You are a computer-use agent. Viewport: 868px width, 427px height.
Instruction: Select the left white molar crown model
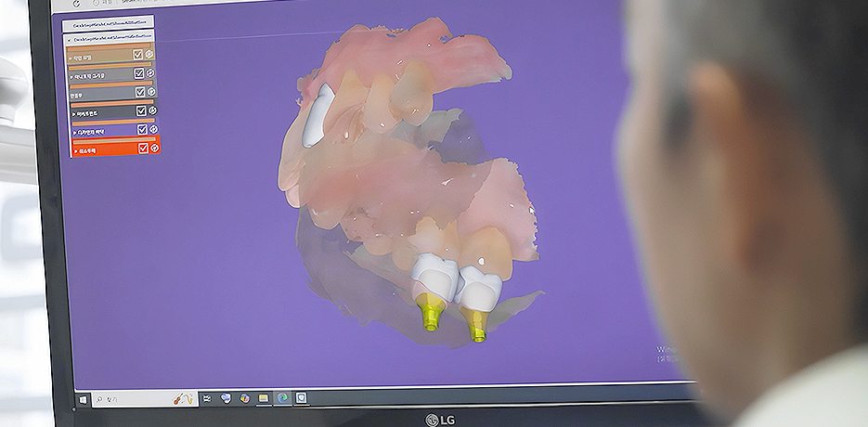(x=434, y=276)
